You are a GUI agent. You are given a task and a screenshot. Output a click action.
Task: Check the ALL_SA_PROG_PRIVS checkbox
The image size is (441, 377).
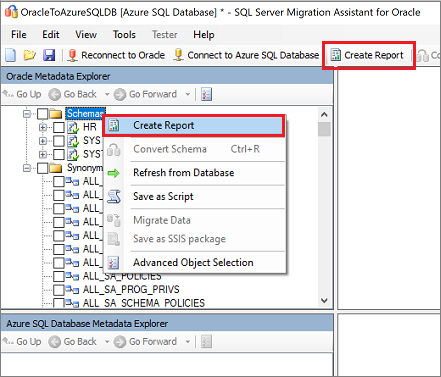(x=59, y=290)
